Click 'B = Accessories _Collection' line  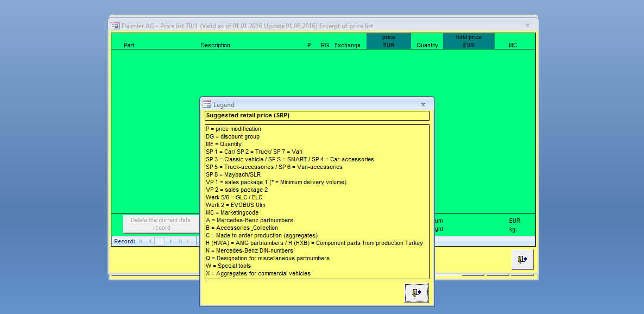(242, 228)
